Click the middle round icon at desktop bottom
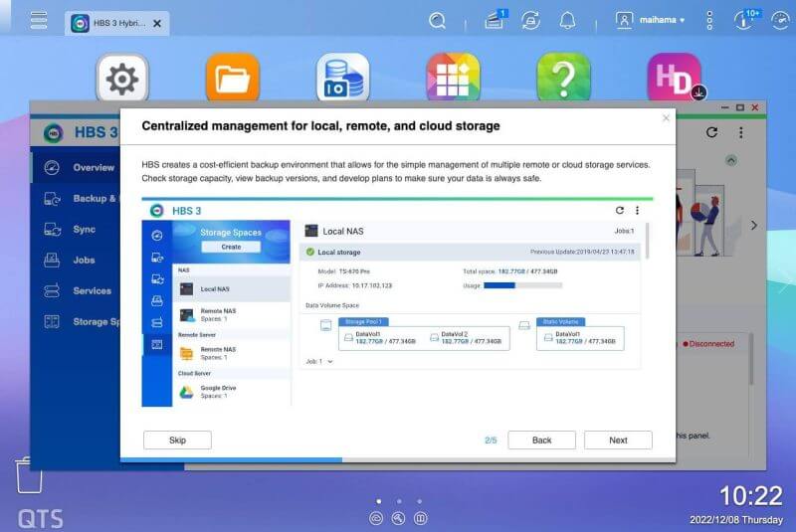Screen dimensions: 796x532 coord(399,518)
